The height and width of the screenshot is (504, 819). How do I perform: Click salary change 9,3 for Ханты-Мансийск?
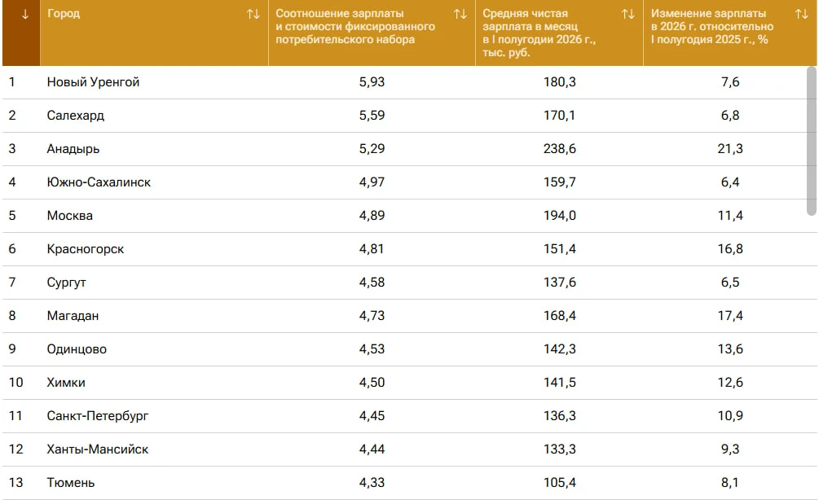730,449
